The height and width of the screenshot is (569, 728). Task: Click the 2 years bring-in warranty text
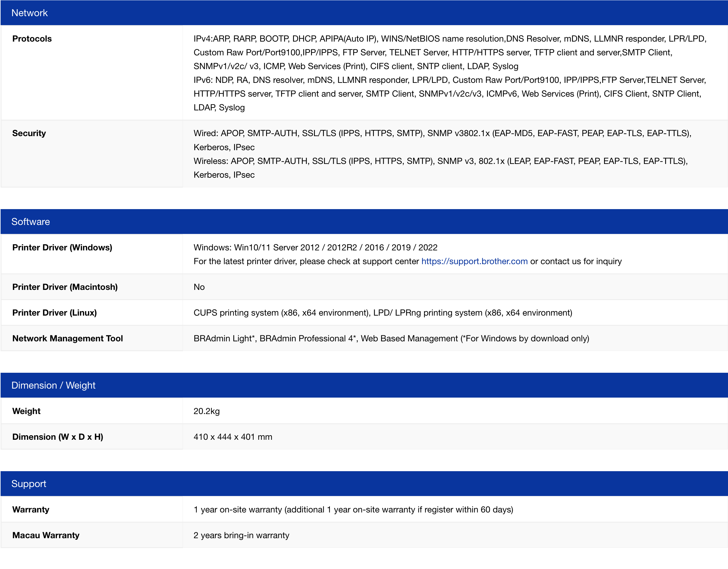click(x=241, y=535)
